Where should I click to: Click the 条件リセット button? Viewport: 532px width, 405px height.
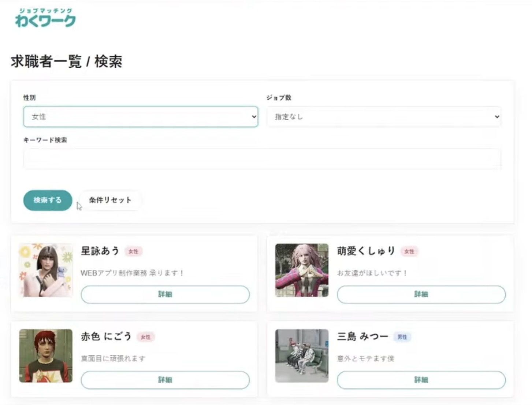click(110, 200)
